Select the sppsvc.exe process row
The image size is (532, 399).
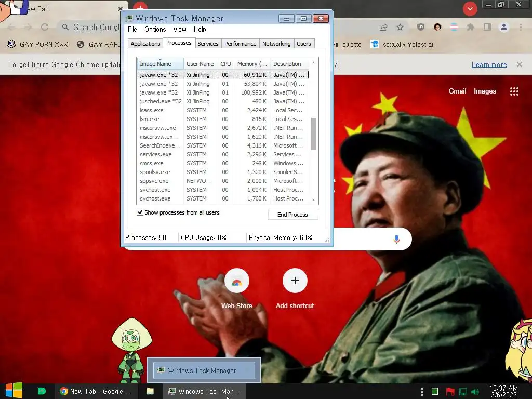[x=223, y=181]
